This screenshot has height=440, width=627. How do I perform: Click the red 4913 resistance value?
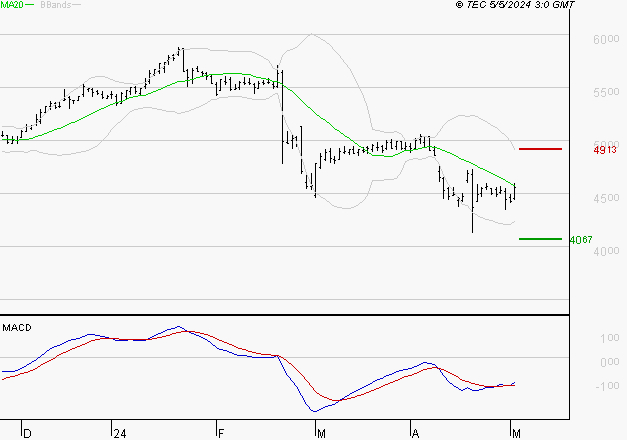tap(605, 150)
